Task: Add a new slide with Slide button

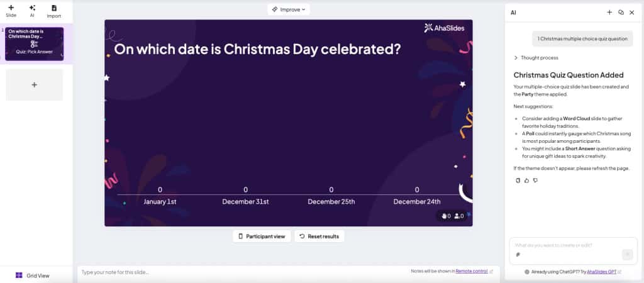Action: 11,10
